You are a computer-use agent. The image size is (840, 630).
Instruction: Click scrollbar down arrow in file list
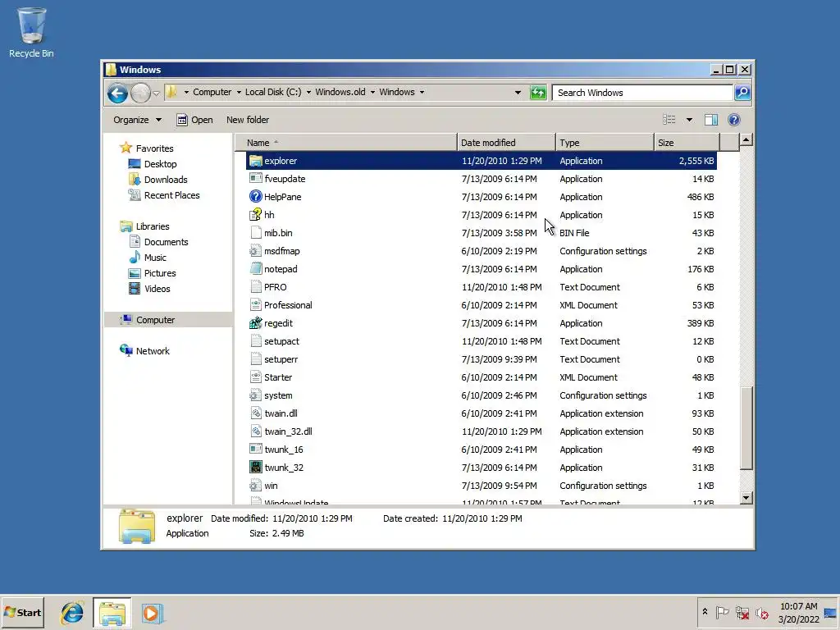tap(746, 498)
